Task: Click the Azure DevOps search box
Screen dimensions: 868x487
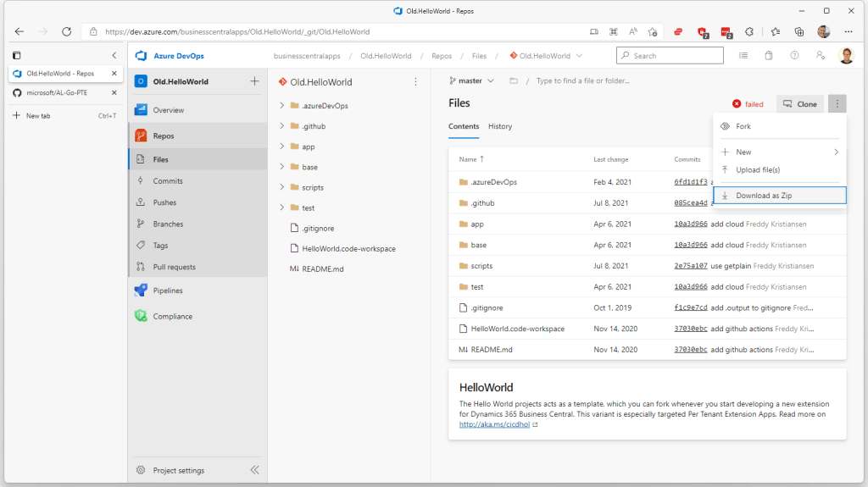Action: (670, 55)
